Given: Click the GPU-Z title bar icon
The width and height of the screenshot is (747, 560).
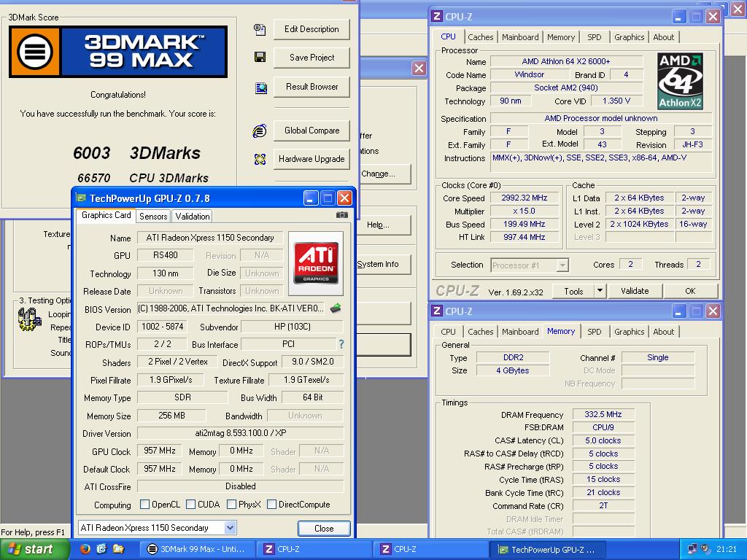Looking at the screenshot, I should (x=82, y=198).
